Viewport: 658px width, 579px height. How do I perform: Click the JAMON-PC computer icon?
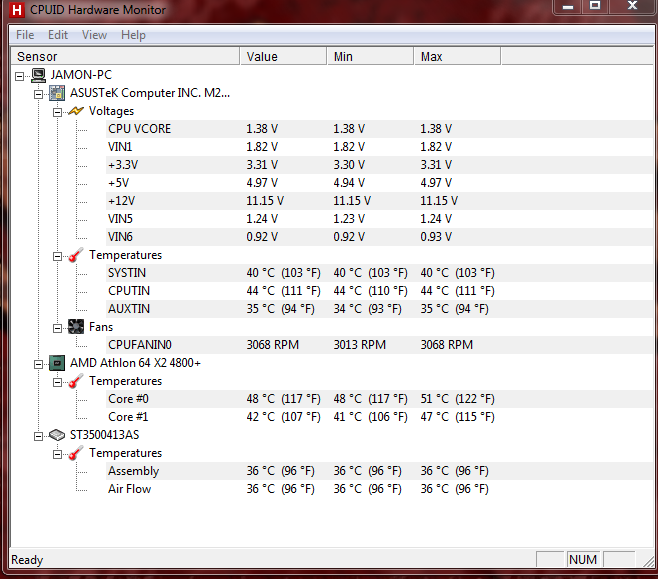coord(38,76)
